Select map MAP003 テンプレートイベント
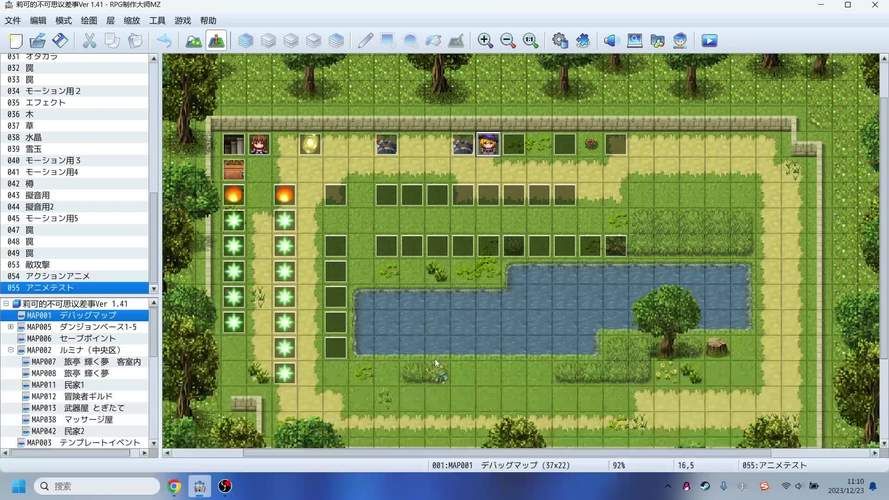The height and width of the screenshot is (500, 889). pyautogui.click(x=79, y=443)
